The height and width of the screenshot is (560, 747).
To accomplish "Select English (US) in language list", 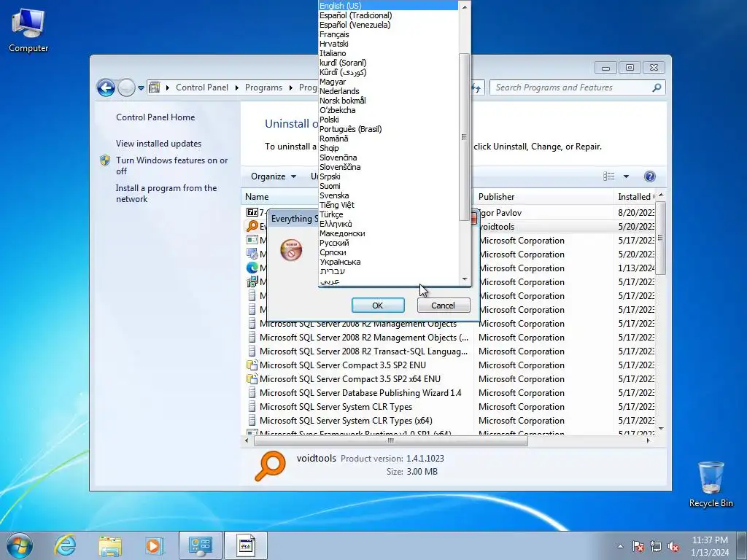I will click(388, 6).
